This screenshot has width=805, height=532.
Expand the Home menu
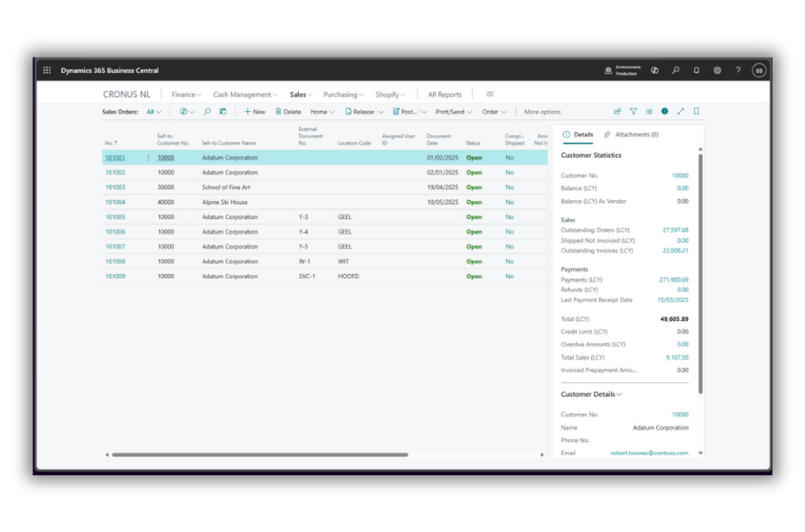[322, 112]
